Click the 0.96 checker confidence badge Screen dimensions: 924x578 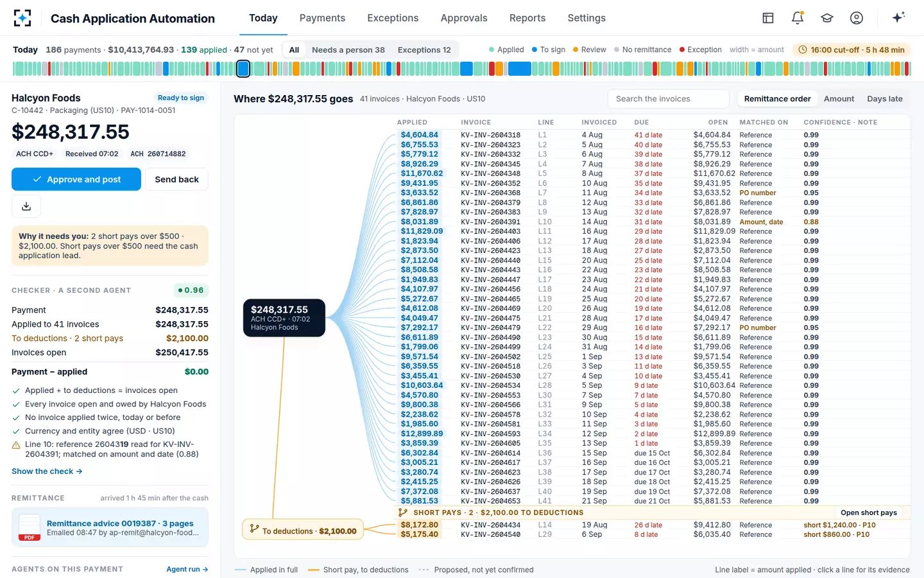coord(191,290)
